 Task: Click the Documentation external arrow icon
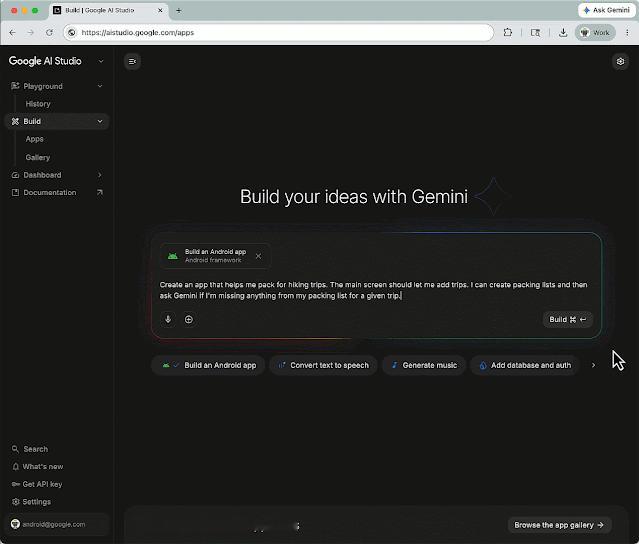[100, 192]
